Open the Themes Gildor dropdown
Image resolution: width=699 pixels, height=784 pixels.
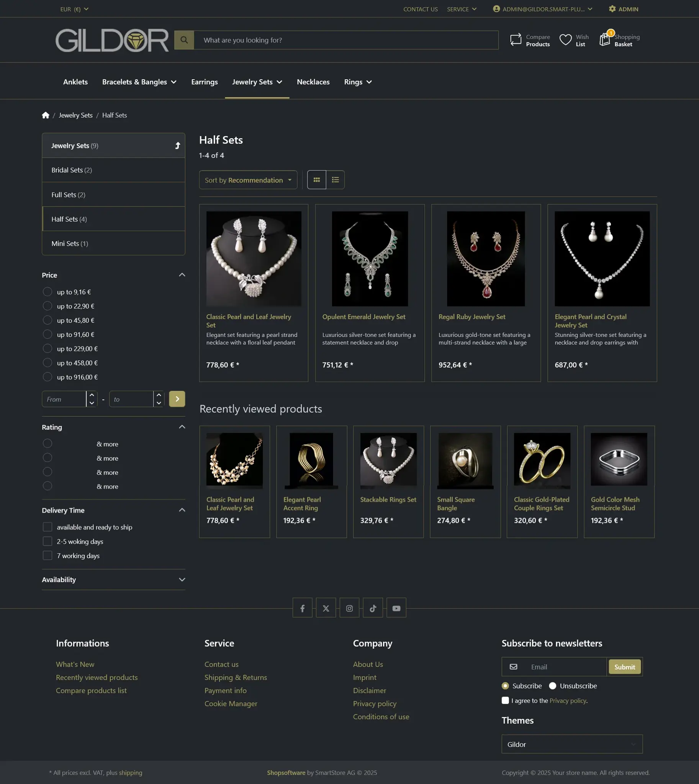tap(571, 744)
